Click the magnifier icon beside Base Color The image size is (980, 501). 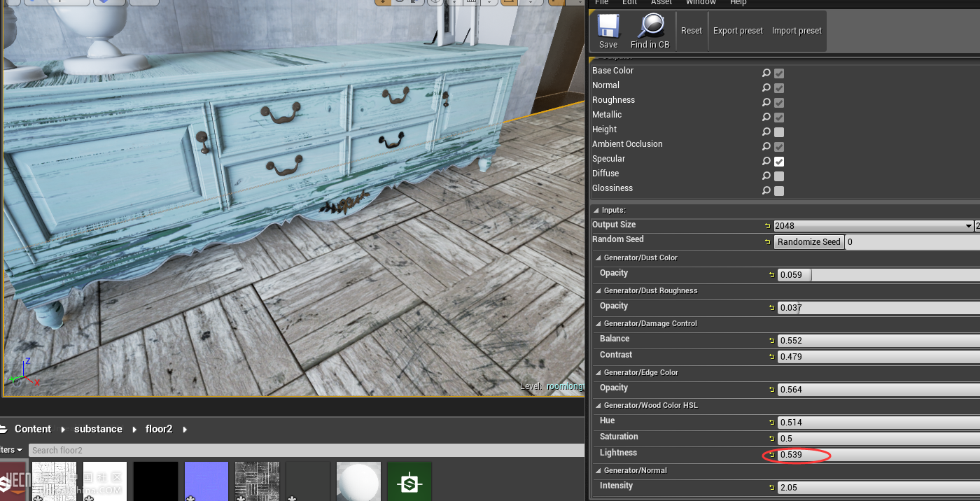click(766, 73)
